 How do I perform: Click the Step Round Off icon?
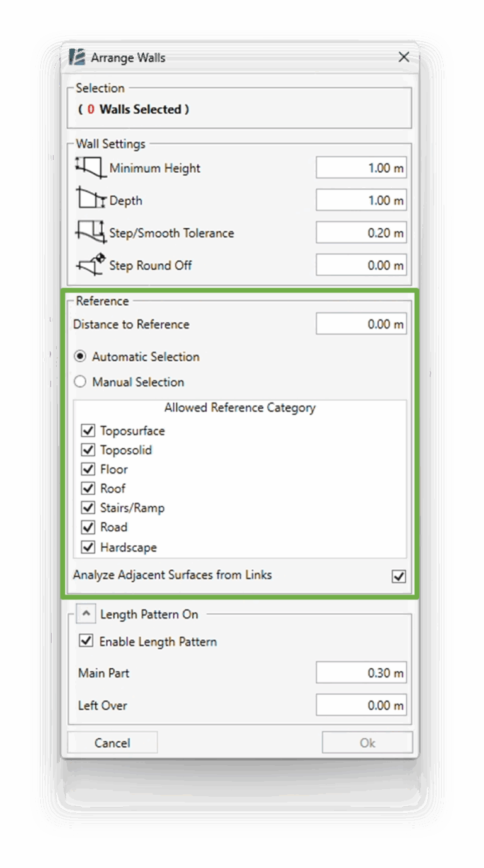click(x=90, y=265)
